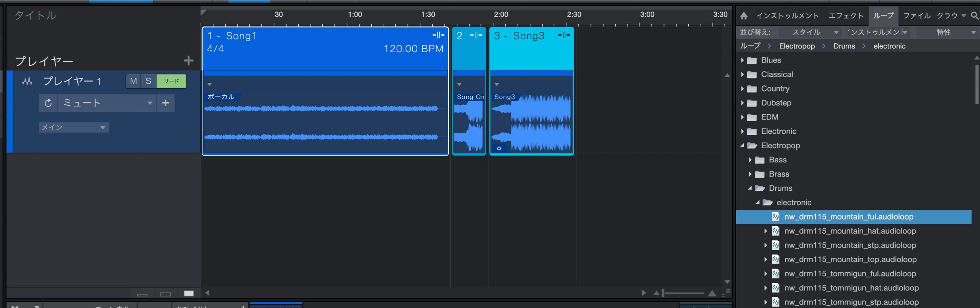This screenshot has height=308, width=980.
Task: Click the timeline start flag marker
Action: point(203,13)
